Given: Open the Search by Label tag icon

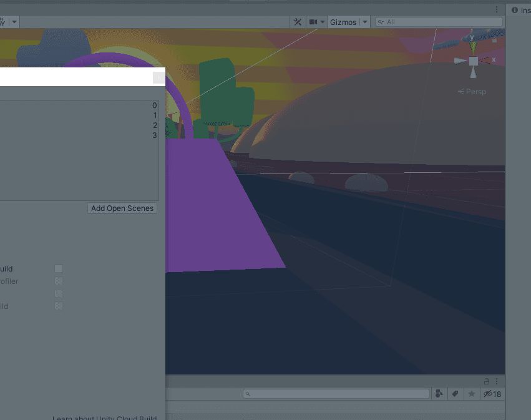Looking at the screenshot, I should (455, 394).
